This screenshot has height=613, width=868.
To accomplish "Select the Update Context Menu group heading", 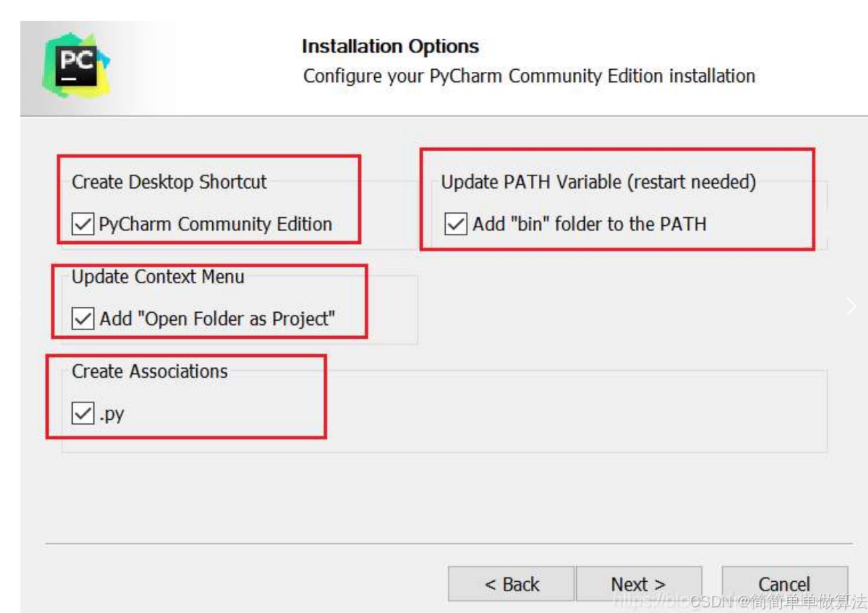I will point(158,277).
